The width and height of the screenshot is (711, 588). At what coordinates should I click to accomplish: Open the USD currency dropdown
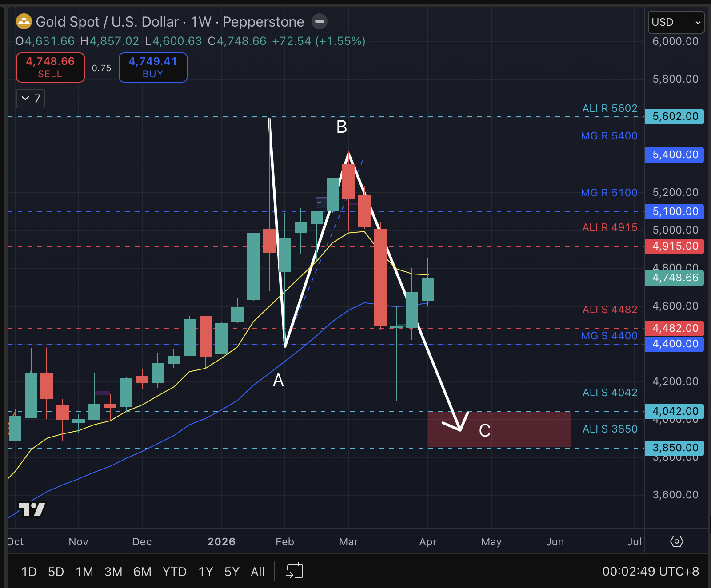675,22
